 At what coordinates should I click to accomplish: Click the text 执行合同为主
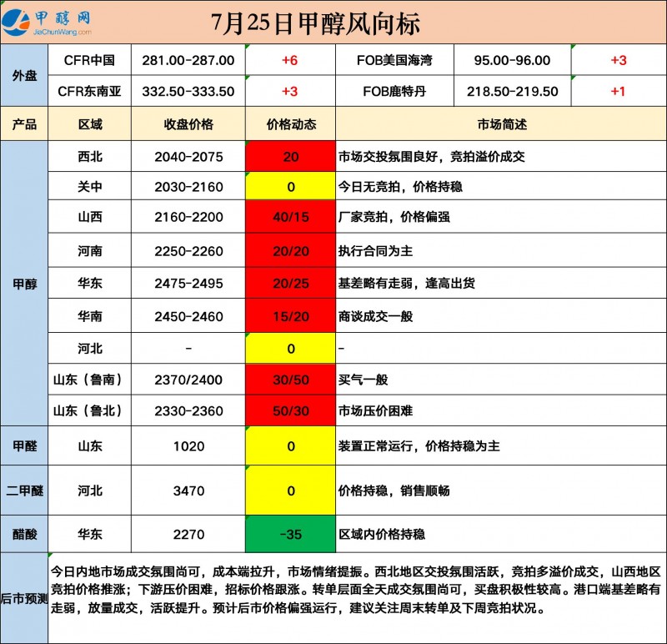coord(375,251)
